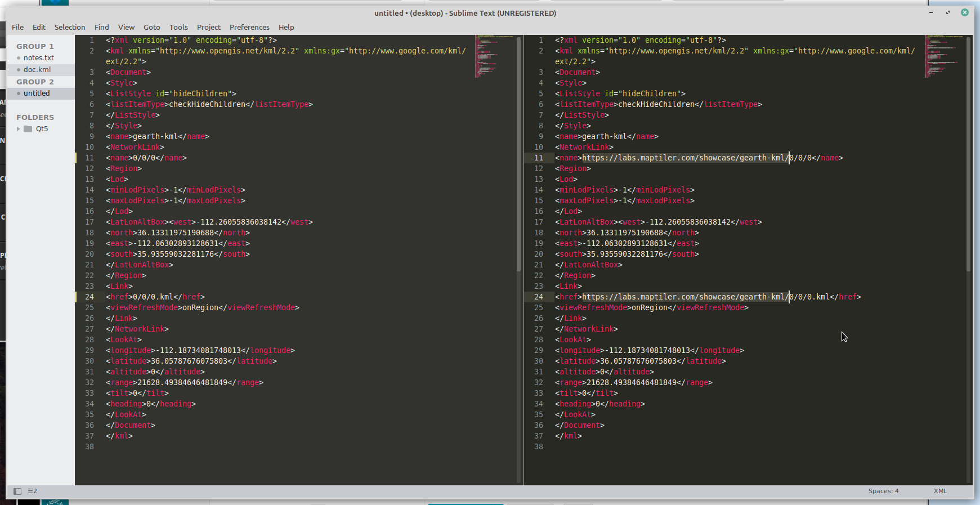Click the selection regions count icon in the status bar
The image size is (980, 505).
coord(33,491)
